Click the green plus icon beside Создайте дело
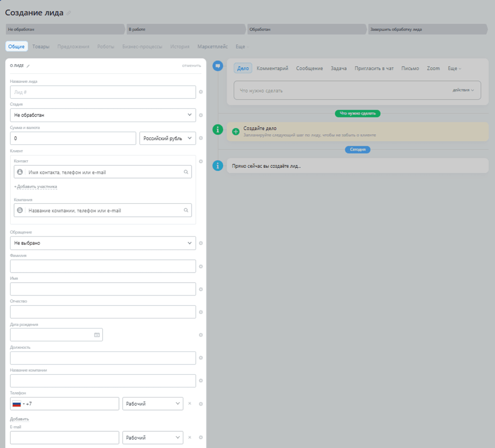The width and height of the screenshot is (495, 448). coord(236,131)
